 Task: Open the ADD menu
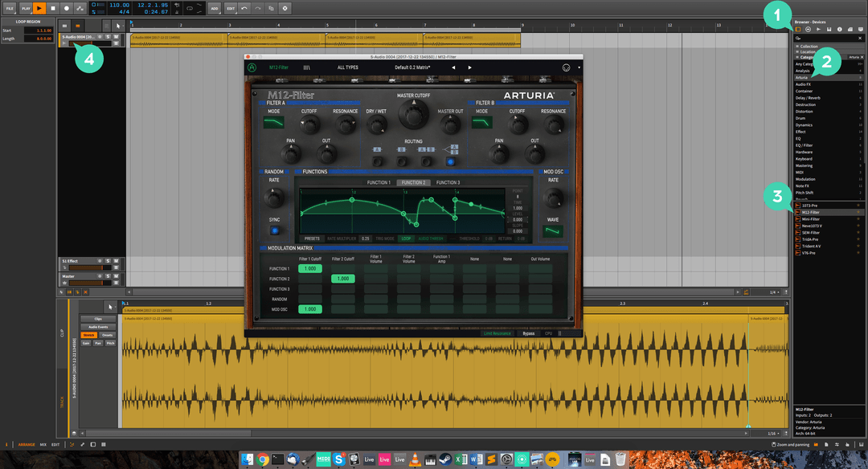pos(215,8)
